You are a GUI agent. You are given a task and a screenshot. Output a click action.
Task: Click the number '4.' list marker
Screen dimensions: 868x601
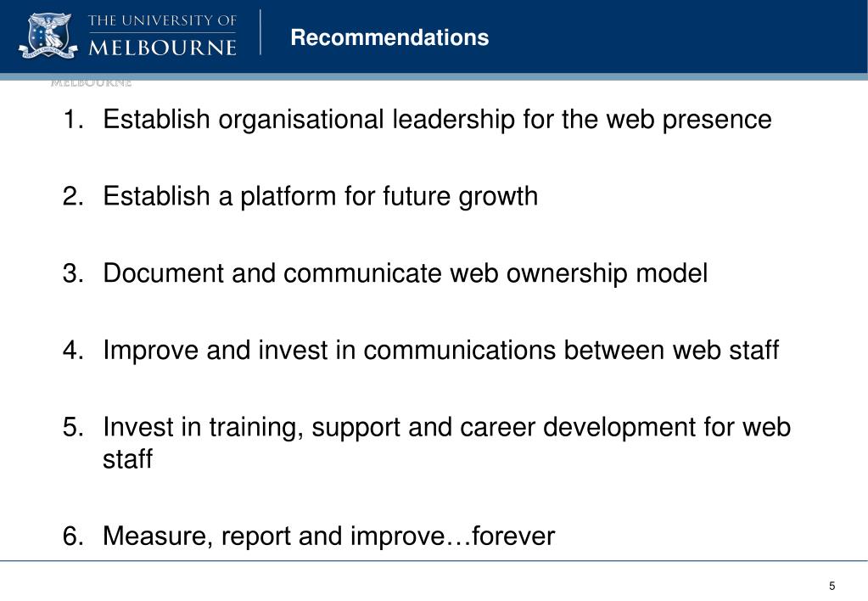click(73, 351)
